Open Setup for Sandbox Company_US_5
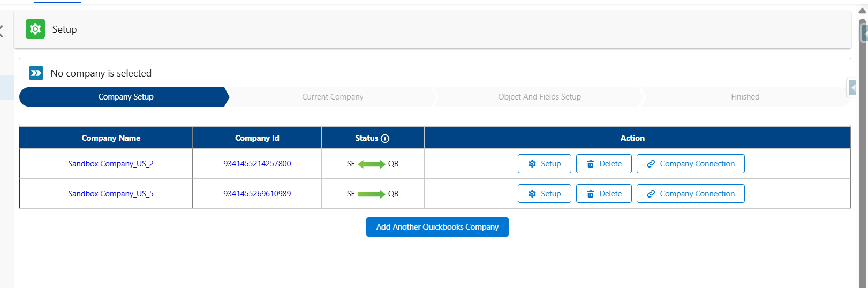Screen dimensions: 868x288 click(x=544, y=194)
